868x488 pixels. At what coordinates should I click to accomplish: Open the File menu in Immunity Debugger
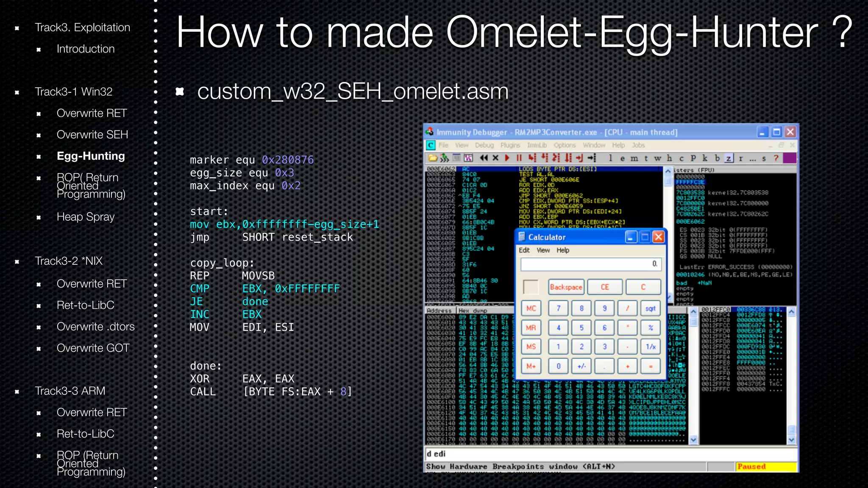click(443, 145)
